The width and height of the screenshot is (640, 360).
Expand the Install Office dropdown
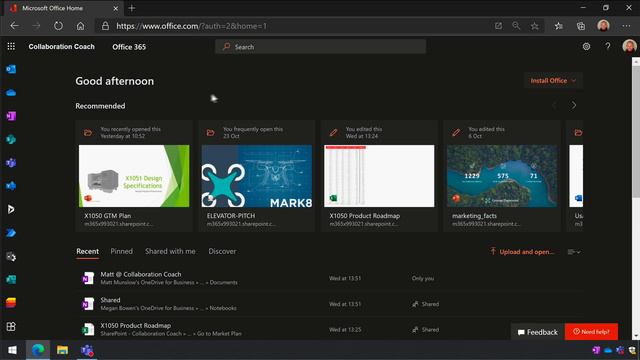click(553, 81)
